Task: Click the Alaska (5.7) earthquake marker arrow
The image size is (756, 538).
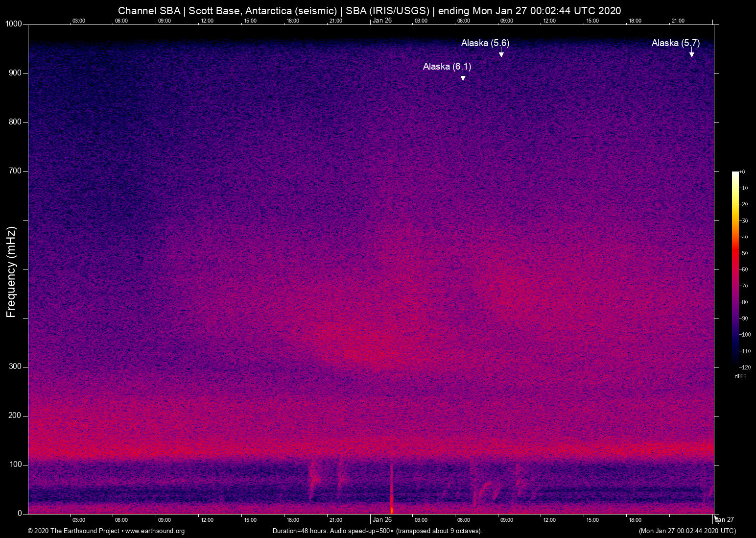Action: pyautogui.click(x=691, y=54)
